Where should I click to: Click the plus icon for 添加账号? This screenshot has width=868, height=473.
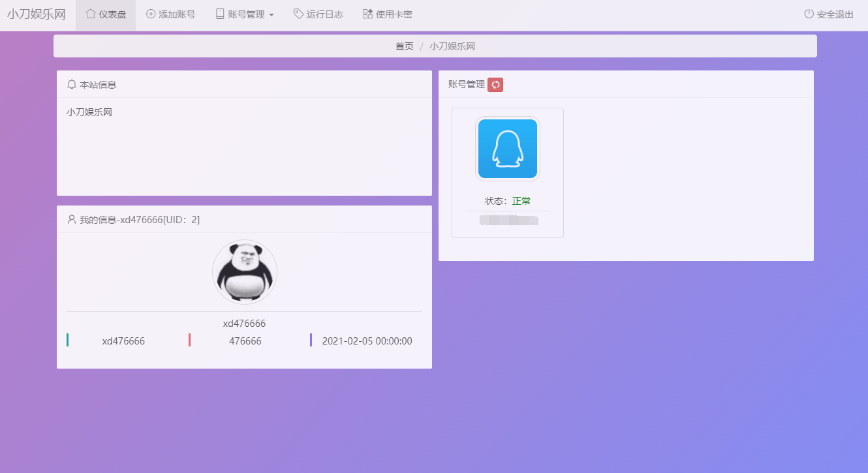[x=151, y=14]
